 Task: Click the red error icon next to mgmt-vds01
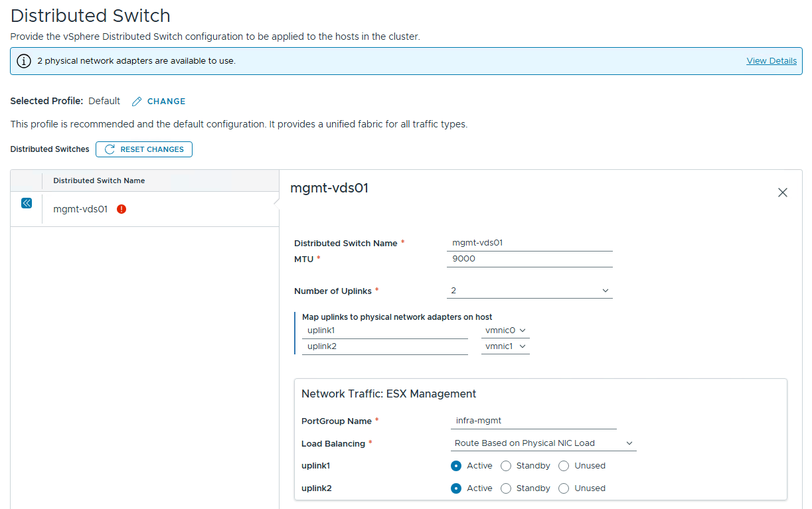(x=122, y=209)
